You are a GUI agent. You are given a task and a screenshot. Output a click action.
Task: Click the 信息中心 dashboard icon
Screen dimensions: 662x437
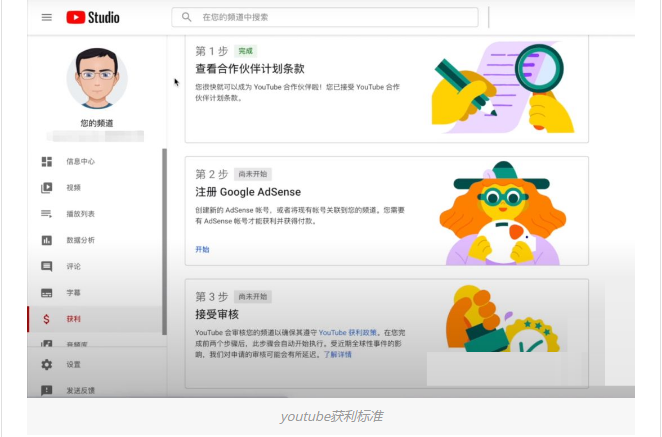(x=46, y=161)
